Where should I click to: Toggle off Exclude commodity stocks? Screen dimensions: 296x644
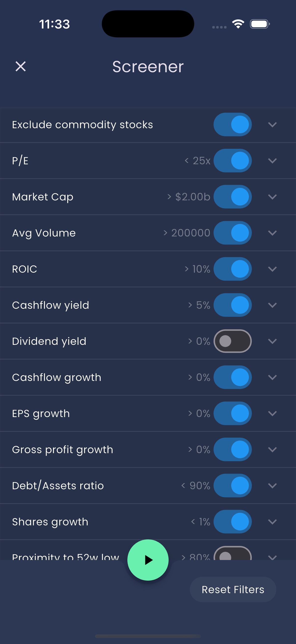coord(232,125)
